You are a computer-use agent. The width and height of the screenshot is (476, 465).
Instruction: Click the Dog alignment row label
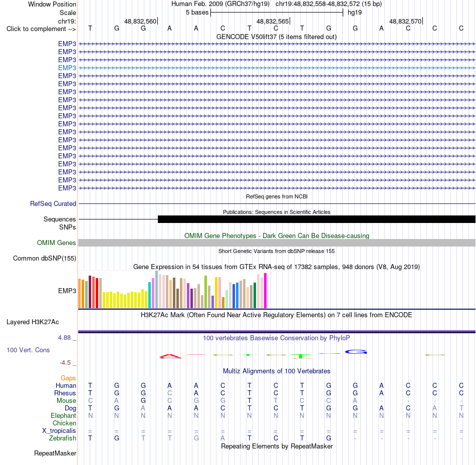(x=70, y=408)
